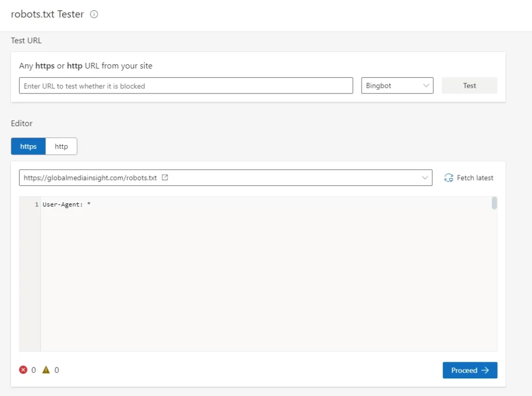Screen dimensions: 532x396
Task: Focus the Enter URL to test input field
Action: pyautogui.click(x=186, y=86)
